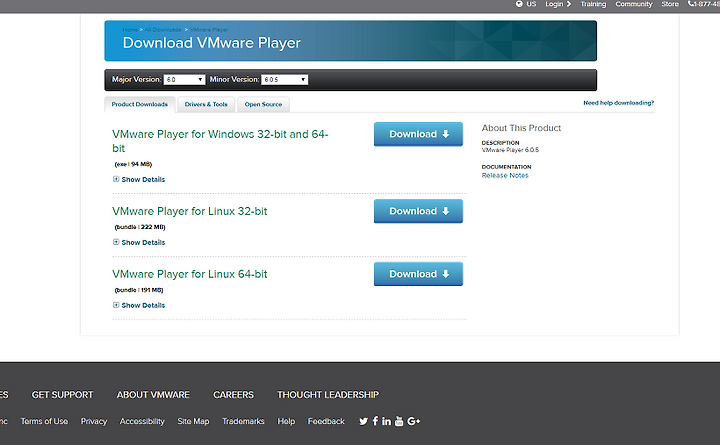The width and height of the screenshot is (720, 445).
Task: Open THOUGHT LEADERSHIP footer link
Action: pos(328,395)
